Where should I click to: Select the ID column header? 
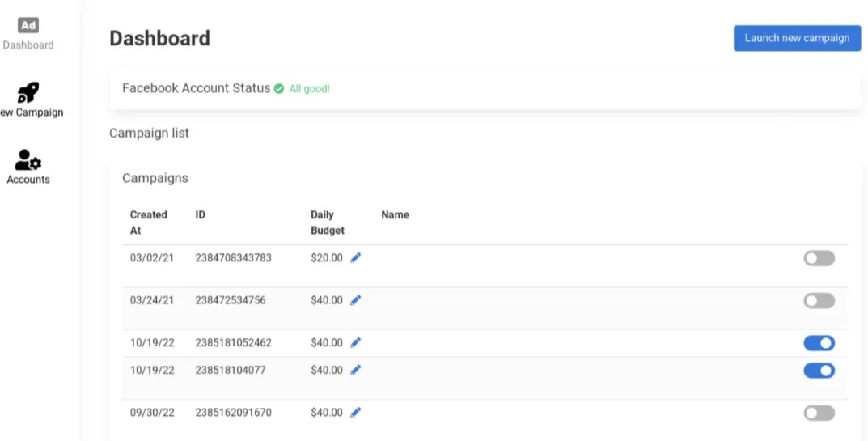[201, 214]
